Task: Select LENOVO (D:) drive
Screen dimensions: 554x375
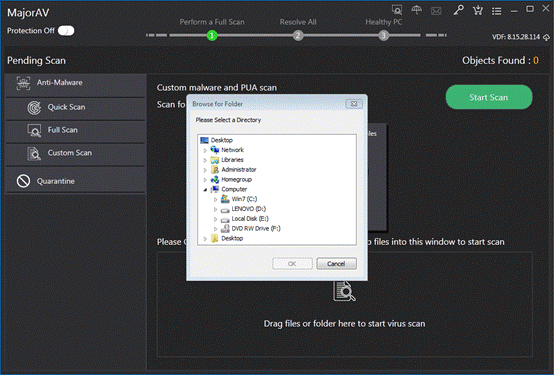Action: [x=248, y=209]
